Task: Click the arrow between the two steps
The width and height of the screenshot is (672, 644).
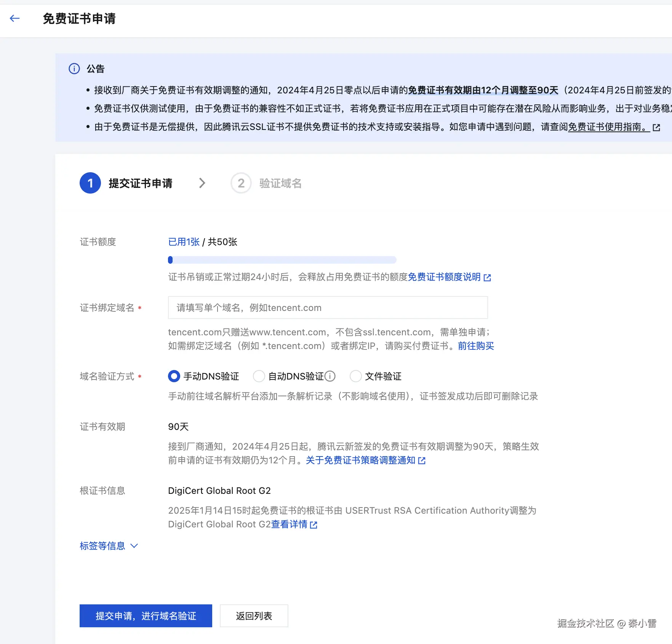Action: (x=203, y=183)
